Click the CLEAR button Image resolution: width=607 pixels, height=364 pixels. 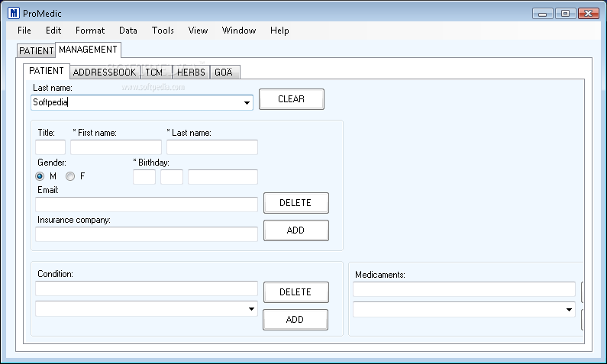coord(292,99)
